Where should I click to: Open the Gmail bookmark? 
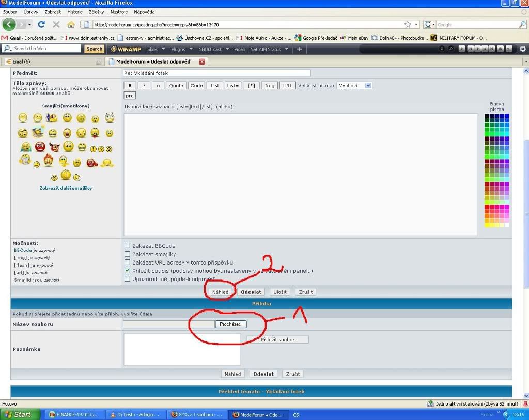[29, 38]
